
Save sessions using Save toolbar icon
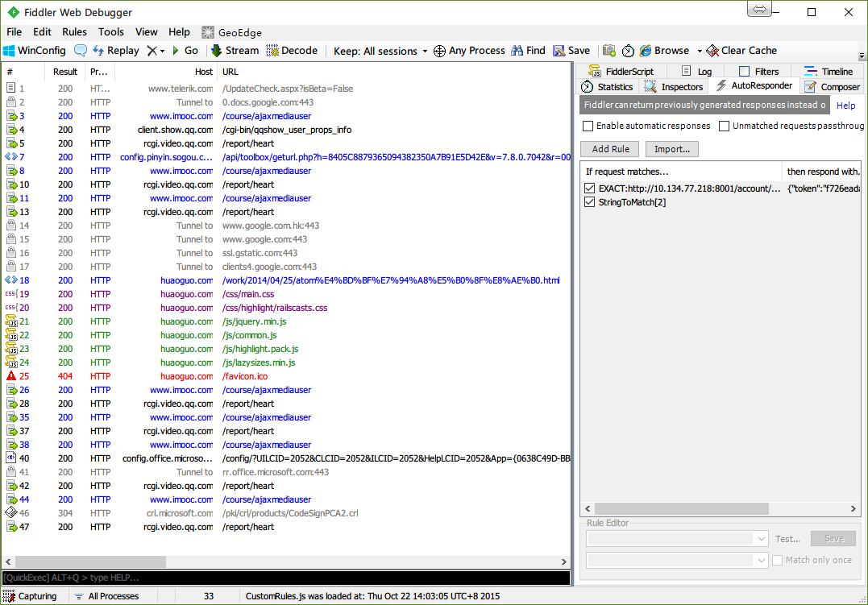[x=572, y=51]
